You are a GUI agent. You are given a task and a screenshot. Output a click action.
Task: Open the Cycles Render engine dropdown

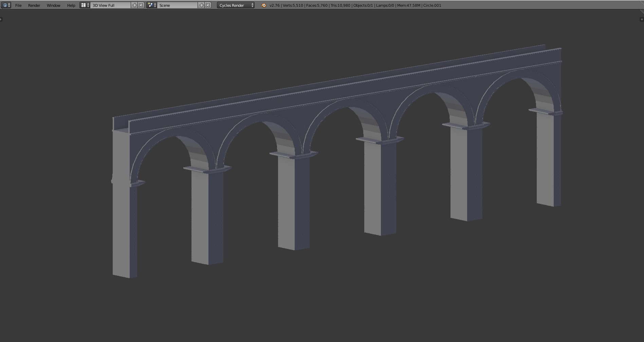point(235,5)
